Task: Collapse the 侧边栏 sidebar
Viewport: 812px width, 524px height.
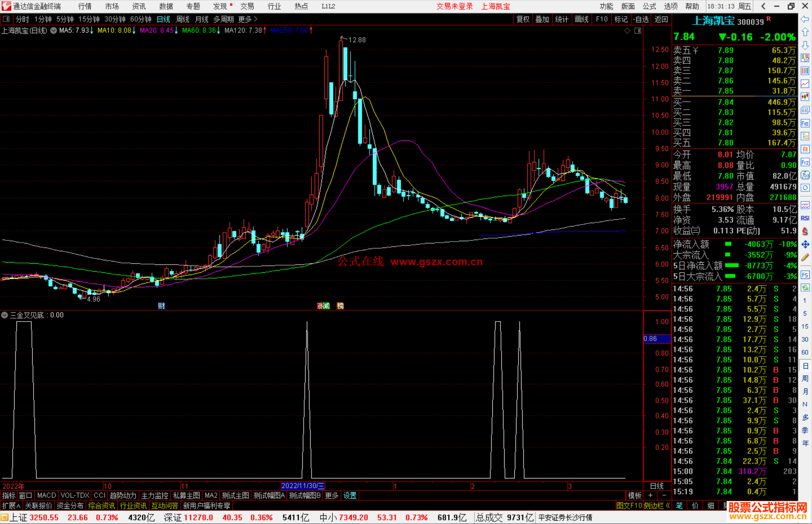Action: (x=657, y=506)
